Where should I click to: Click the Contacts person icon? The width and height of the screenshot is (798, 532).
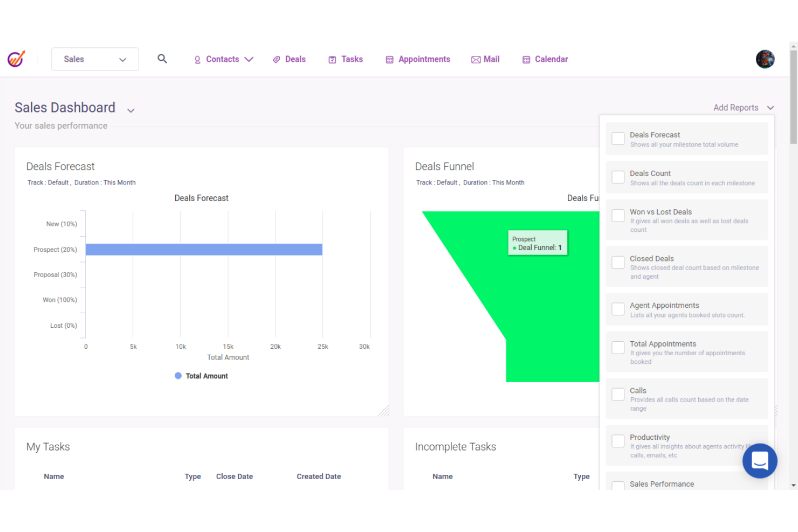pos(197,59)
